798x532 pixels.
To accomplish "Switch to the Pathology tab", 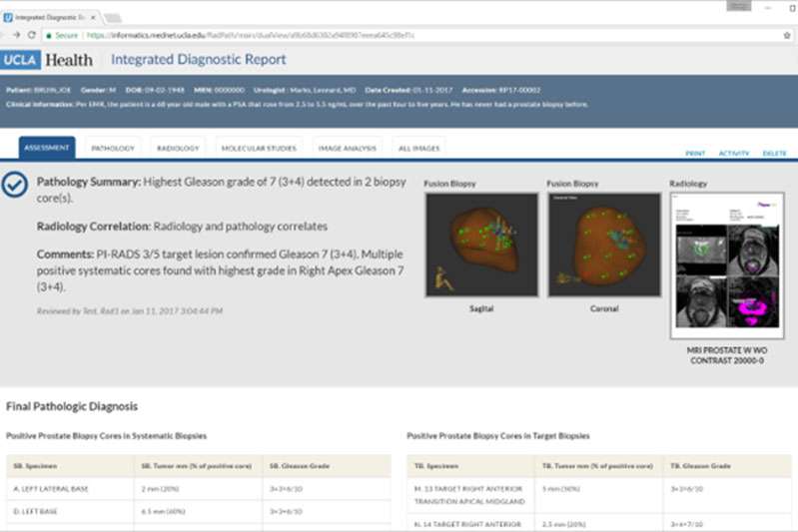I will [x=113, y=149].
